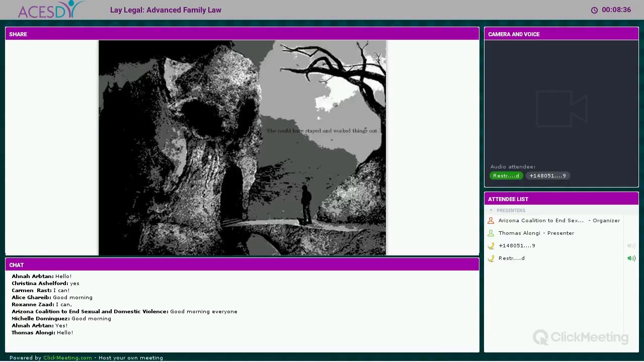The image size is (644, 362).
Task: Click phone icon beside +148051....9 in attendee list
Action: point(491,245)
